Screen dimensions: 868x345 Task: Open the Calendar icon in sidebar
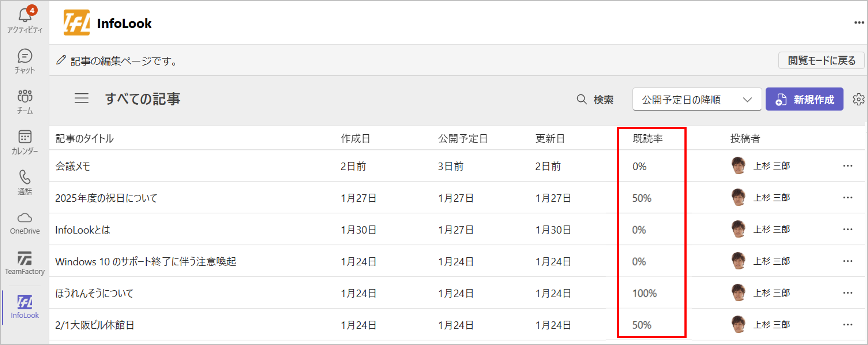click(25, 142)
